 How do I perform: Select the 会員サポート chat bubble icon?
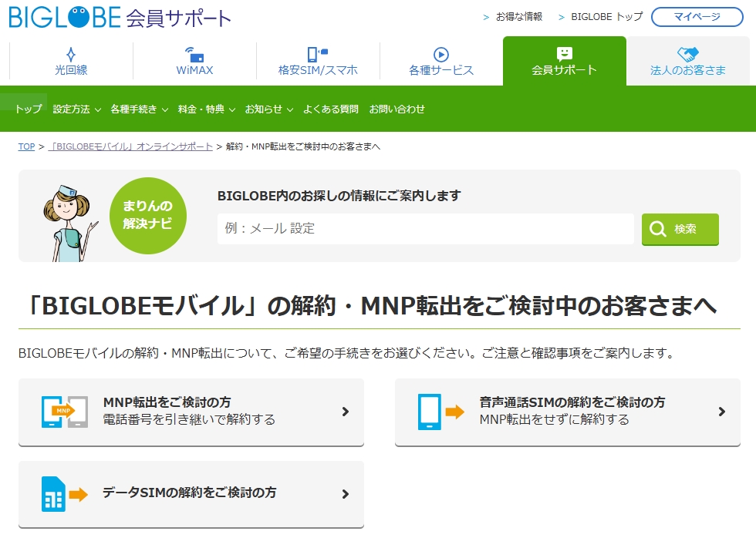click(x=564, y=54)
